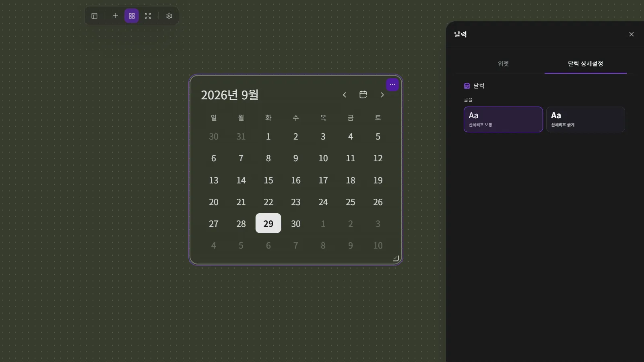This screenshot has width=644, height=362.
Task: Jump to today with the calendar icon
Action: coord(363,95)
